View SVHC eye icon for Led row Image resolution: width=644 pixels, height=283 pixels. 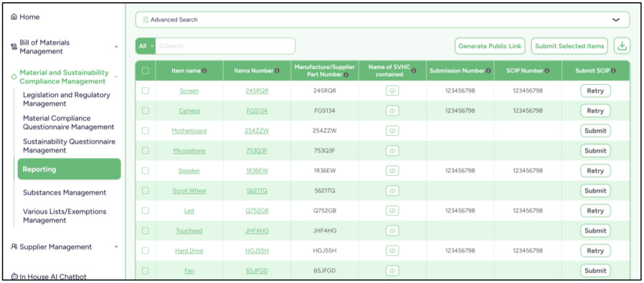(x=392, y=210)
